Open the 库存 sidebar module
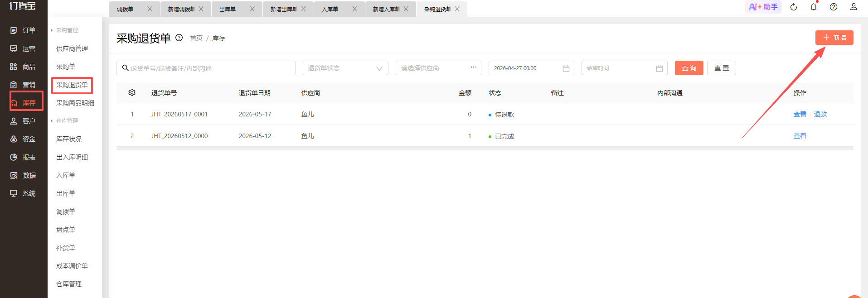This screenshot has width=868, height=298. coord(23,103)
